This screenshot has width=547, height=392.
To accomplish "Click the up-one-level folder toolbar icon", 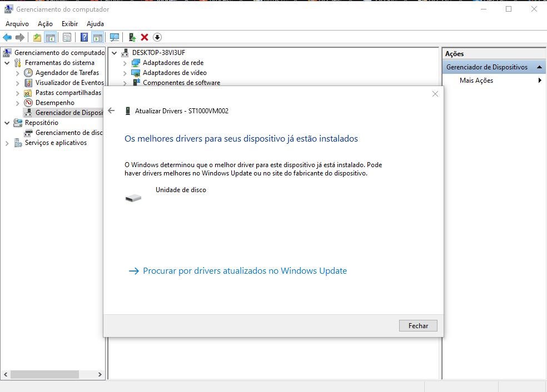I will pos(37,37).
